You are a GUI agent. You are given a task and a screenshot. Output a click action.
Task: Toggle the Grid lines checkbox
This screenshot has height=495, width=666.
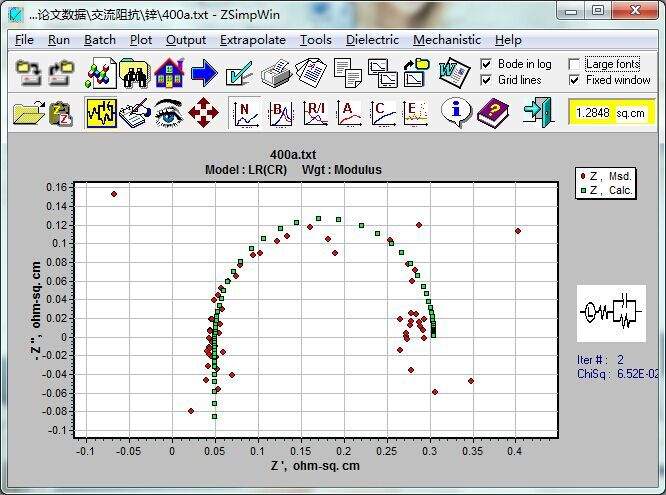pos(486,80)
